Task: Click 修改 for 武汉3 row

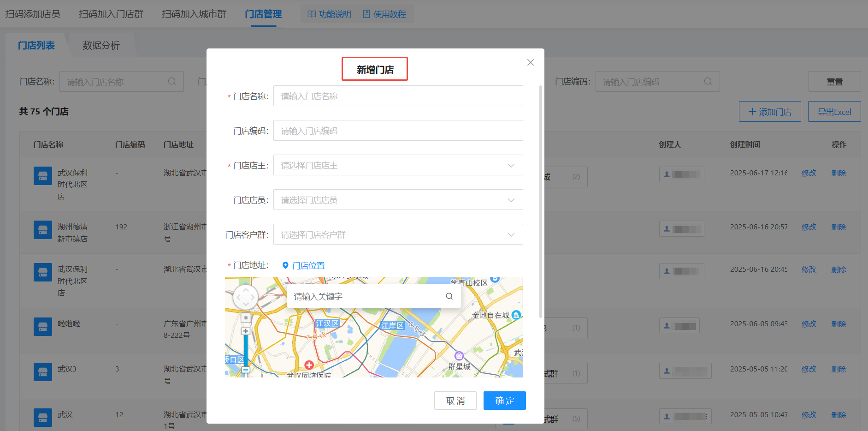Action: coord(809,369)
